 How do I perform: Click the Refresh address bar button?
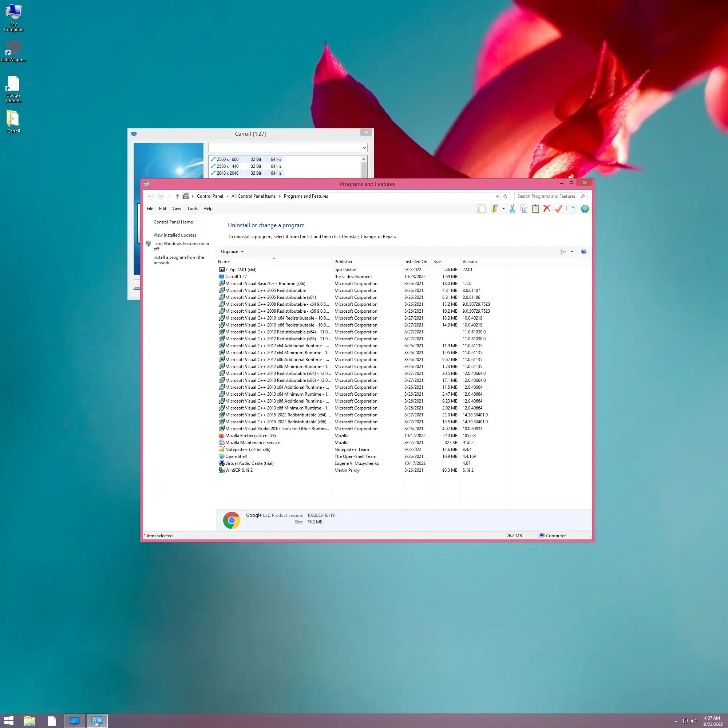[505, 196]
